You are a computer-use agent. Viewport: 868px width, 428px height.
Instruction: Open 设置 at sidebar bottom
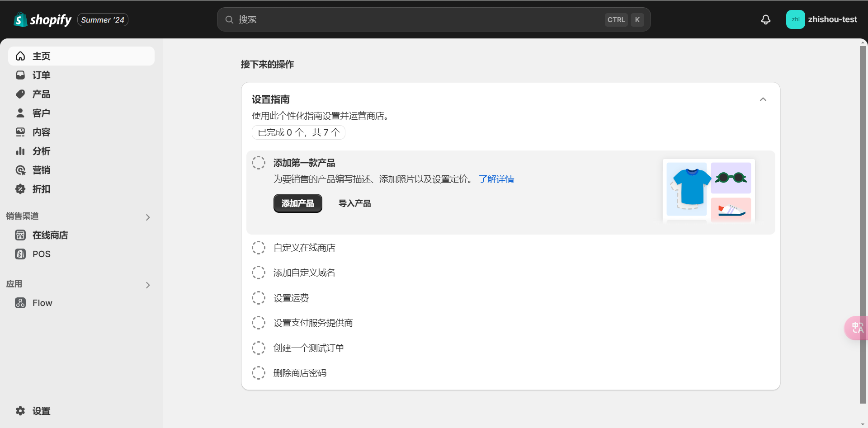coord(81,411)
